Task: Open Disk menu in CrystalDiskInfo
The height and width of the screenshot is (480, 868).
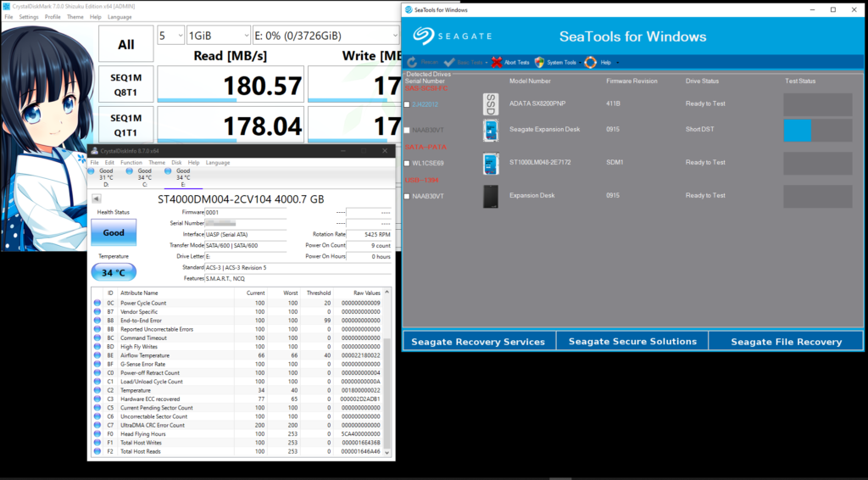Action: coord(176,163)
